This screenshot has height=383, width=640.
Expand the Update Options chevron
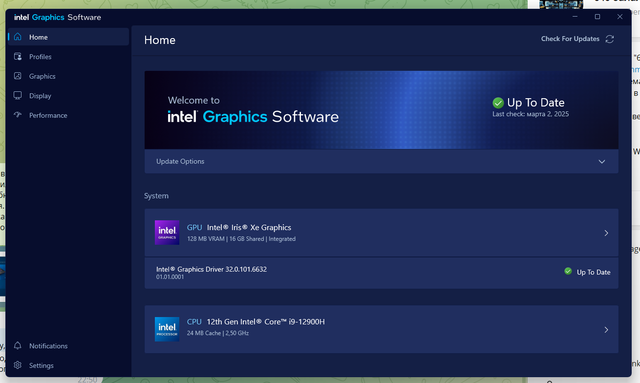tap(602, 162)
